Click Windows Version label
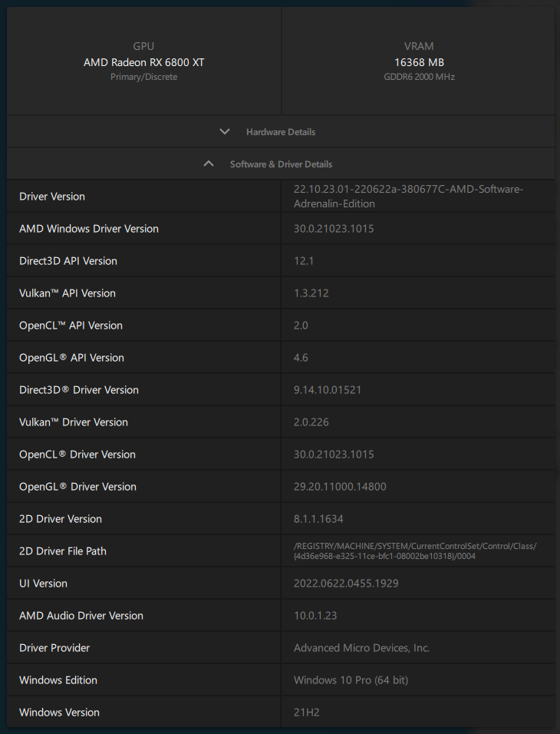Viewport: 560px width, 734px height. (59, 713)
